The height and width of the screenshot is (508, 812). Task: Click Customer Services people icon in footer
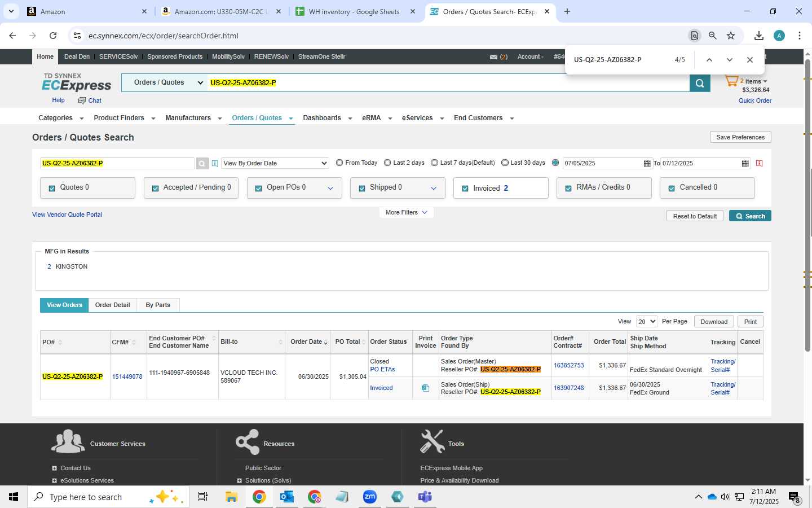pyautogui.click(x=68, y=441)
